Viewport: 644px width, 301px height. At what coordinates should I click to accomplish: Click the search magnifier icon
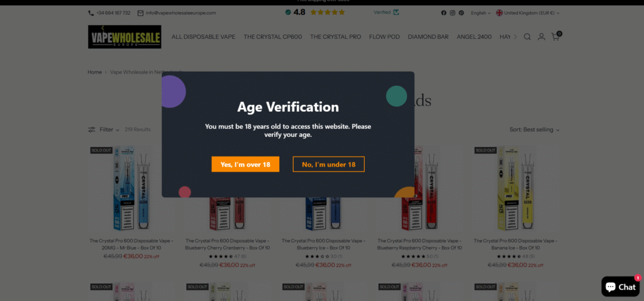(528, 37)
